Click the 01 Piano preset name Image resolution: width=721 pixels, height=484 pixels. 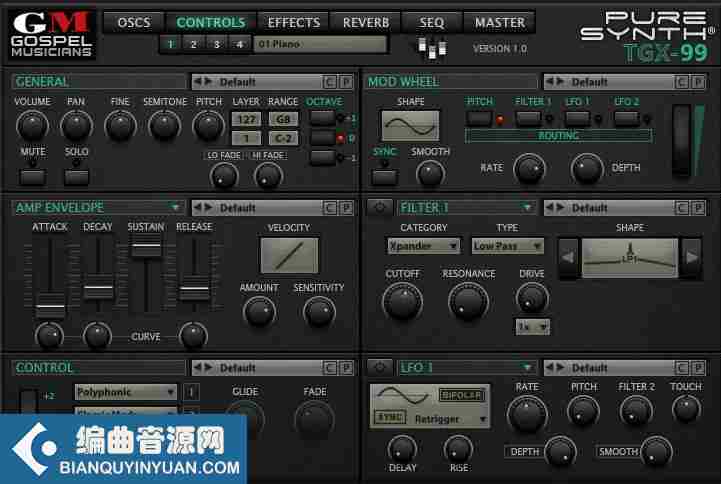tap(320, 44)
